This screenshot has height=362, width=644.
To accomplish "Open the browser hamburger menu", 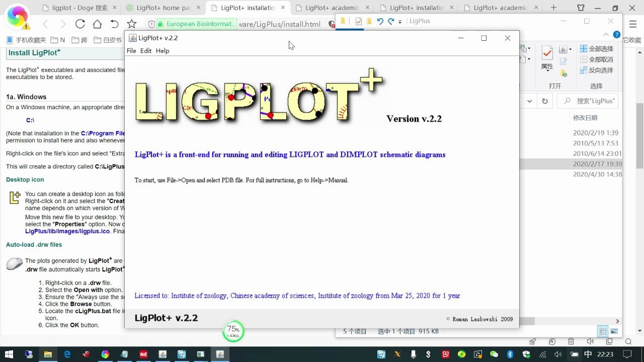I will 632,24.
